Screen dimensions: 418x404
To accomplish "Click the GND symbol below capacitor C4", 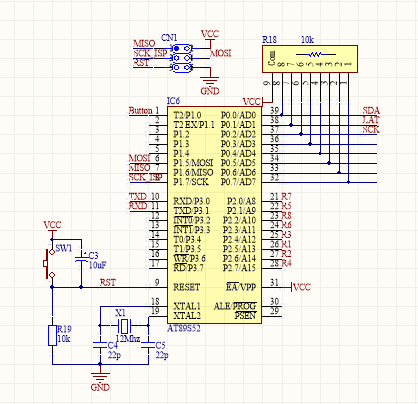I will pyautogui.click(x=100, y=382).
